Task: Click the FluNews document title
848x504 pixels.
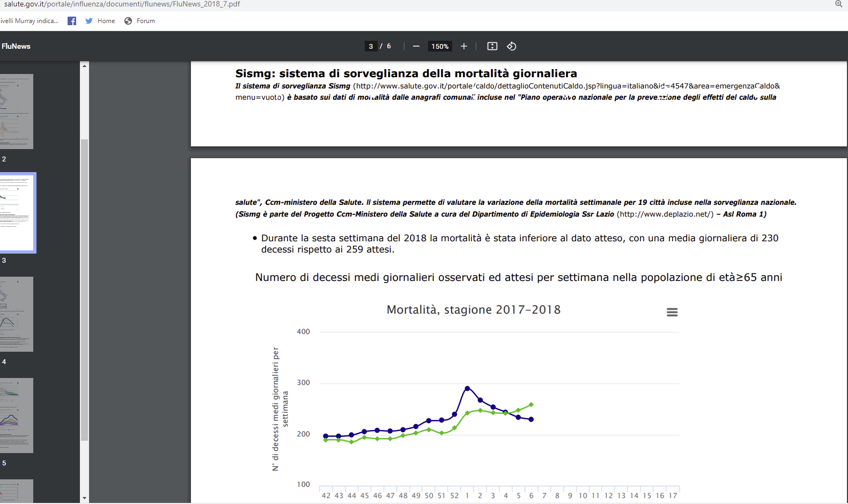Action: (16, 47)
